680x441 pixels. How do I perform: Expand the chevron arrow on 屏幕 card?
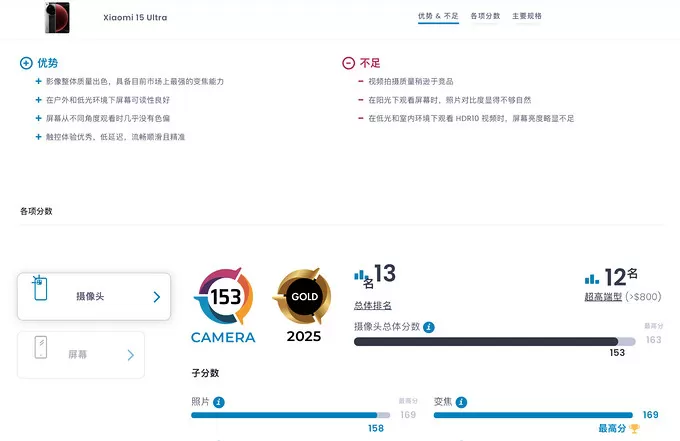[131, 355]
